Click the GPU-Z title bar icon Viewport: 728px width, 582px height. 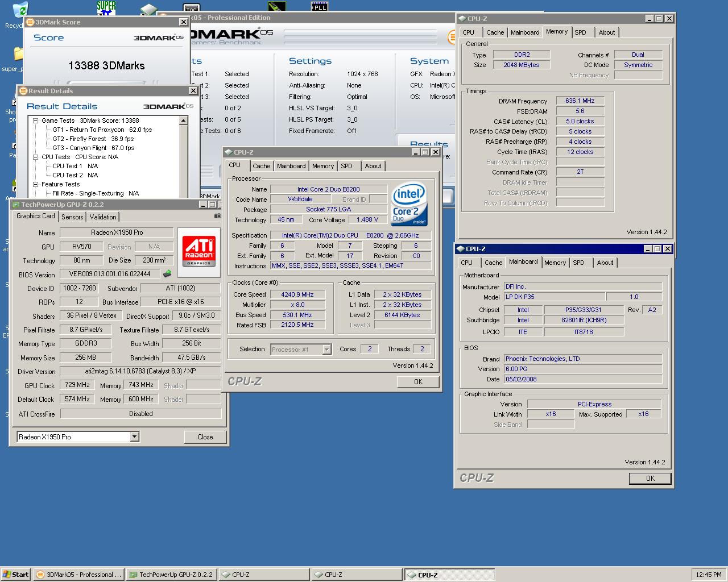coord(16,205)
